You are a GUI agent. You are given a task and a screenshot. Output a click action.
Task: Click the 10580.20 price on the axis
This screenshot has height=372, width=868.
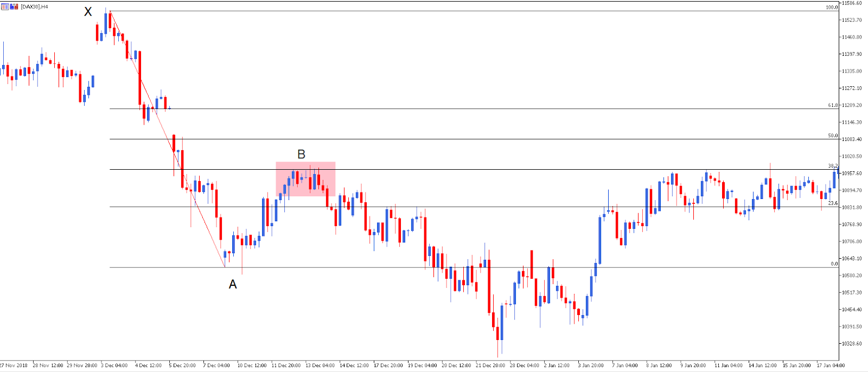pos(852,275)
